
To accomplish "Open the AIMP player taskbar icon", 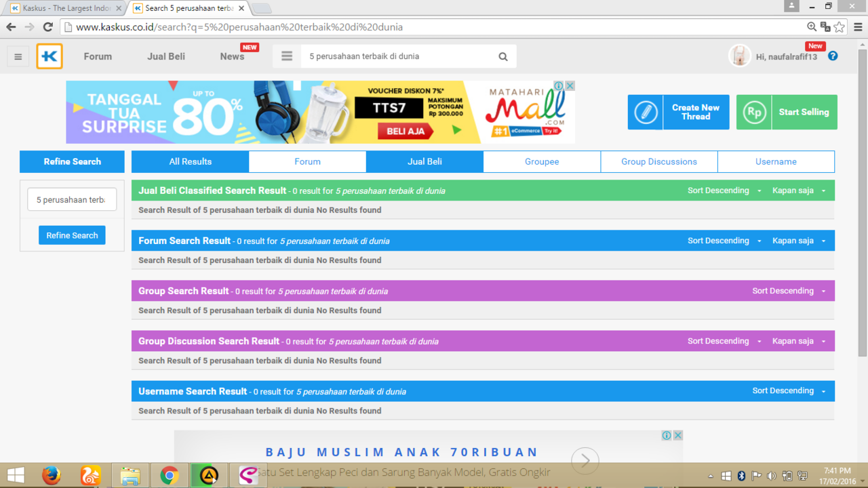I will coord(209,476).
